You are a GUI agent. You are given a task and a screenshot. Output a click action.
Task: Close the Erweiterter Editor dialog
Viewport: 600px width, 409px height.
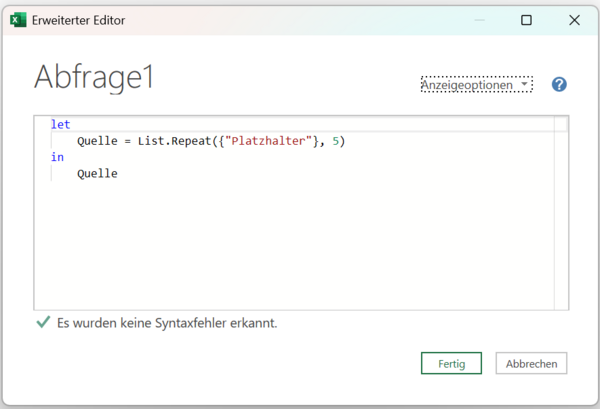click(575, 19)
